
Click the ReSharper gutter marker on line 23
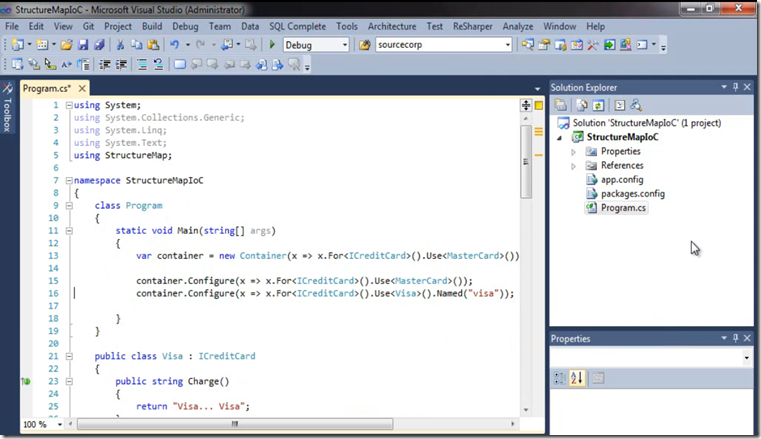26,381
